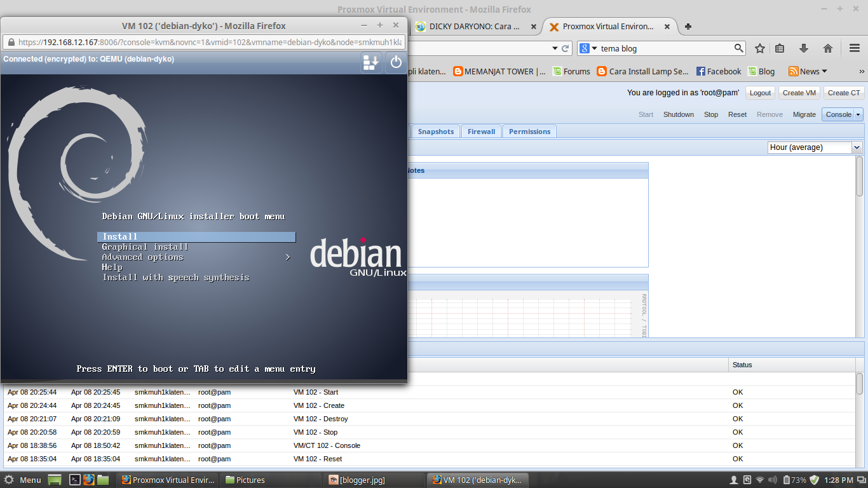Screen dimensions: 868x488
Task: Switch to the Pictures window on taskbar
Action: 271,480
